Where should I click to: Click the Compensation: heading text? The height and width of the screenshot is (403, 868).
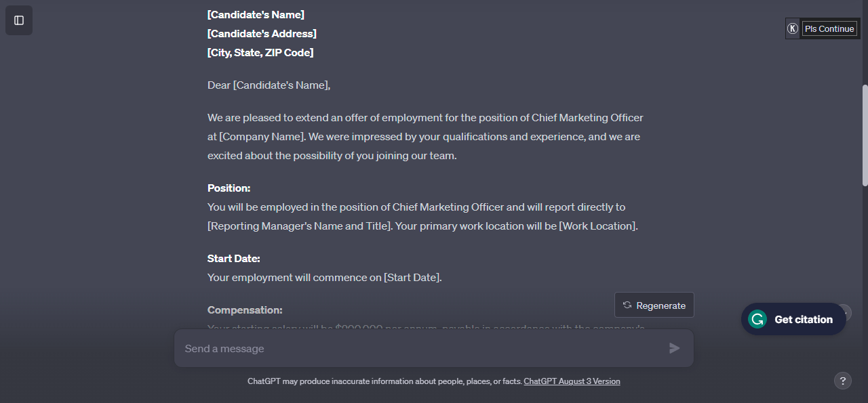(x=245, y=310)
